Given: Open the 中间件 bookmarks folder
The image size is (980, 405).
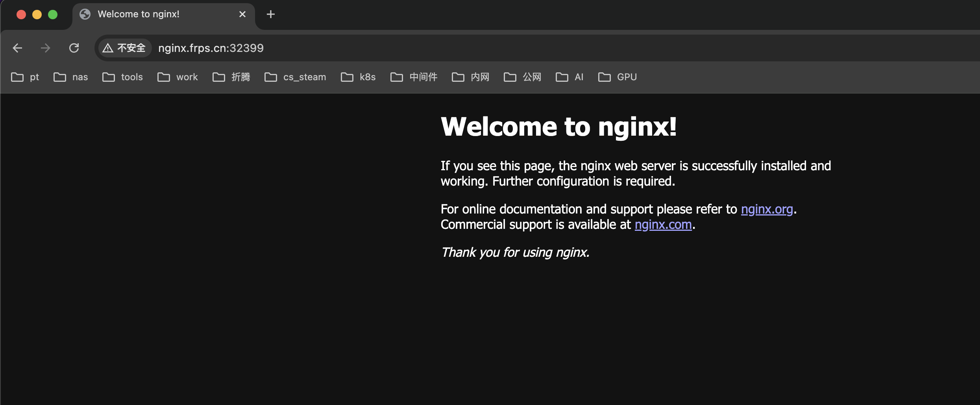Looking at the screenshot, I should tap(413, 77).
